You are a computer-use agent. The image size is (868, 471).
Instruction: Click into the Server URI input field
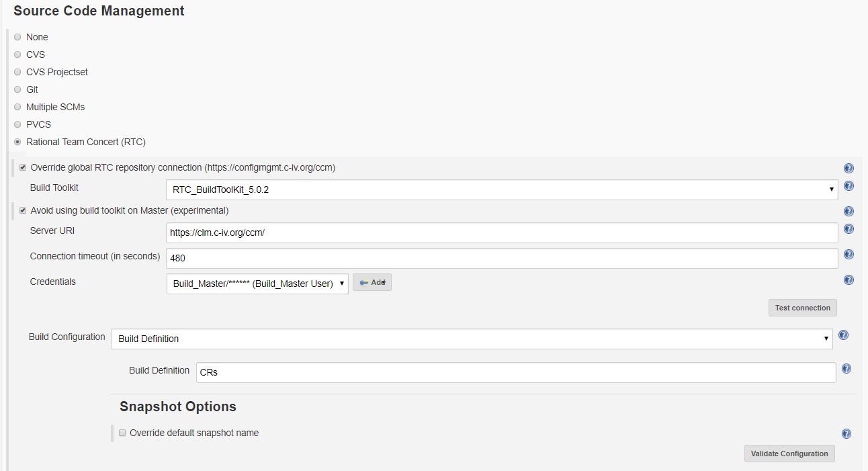(502, 232)
